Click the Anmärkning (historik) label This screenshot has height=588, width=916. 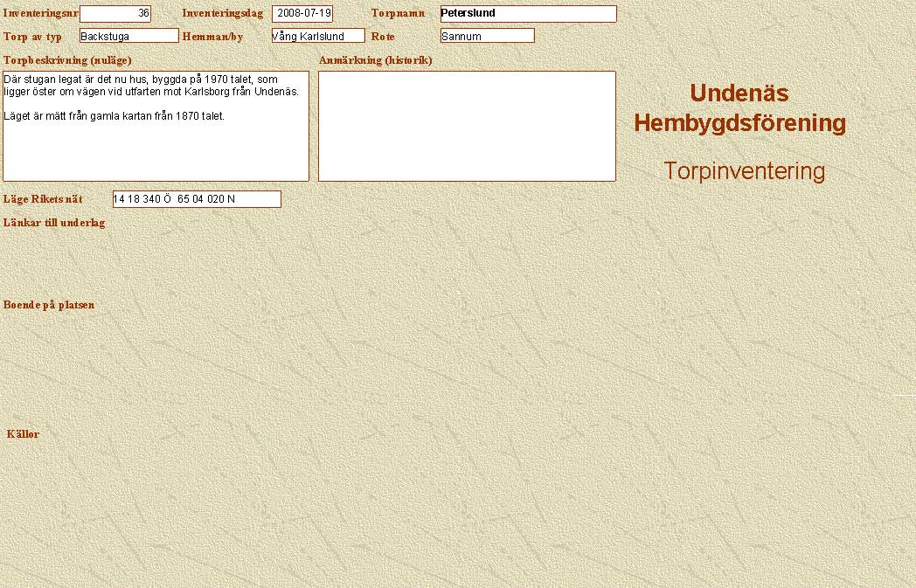(376, 60)
